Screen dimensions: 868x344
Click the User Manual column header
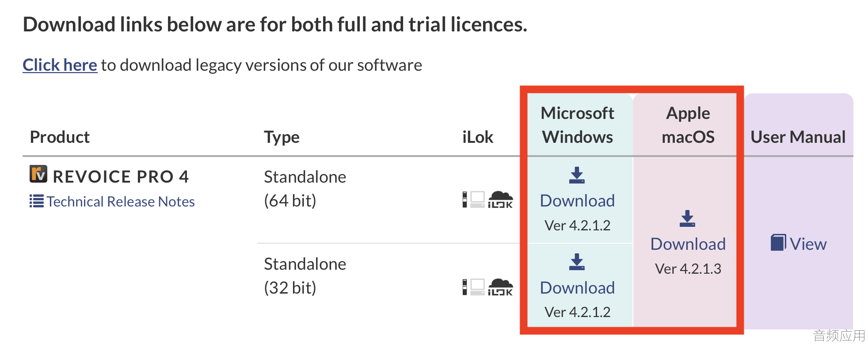(x=798, y=137)
